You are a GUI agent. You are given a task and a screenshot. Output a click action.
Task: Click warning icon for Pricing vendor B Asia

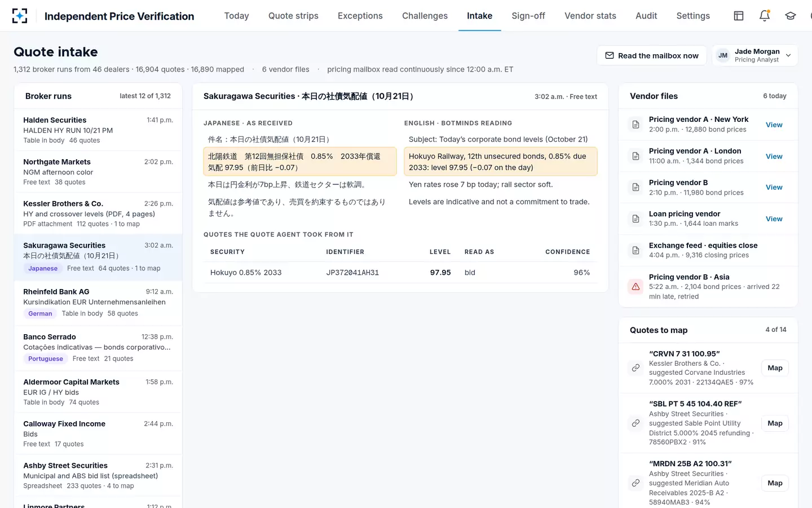coord(636,287)
